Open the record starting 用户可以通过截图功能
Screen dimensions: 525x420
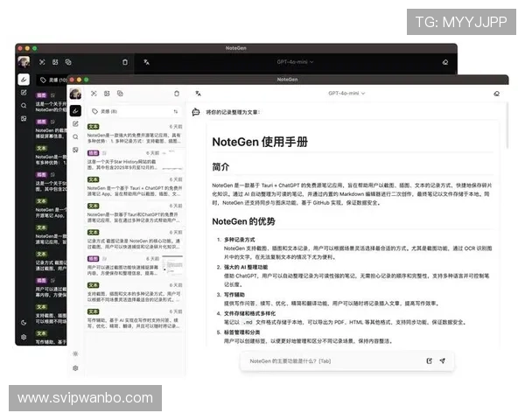point(135,266)
